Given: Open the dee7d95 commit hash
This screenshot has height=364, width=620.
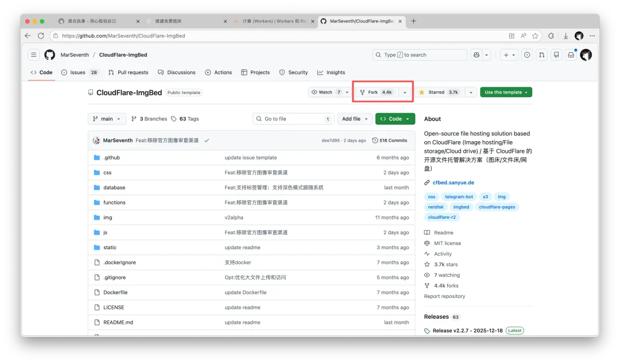Looking at the screenshot, I should pyautogui.click(x=331, y=141).
